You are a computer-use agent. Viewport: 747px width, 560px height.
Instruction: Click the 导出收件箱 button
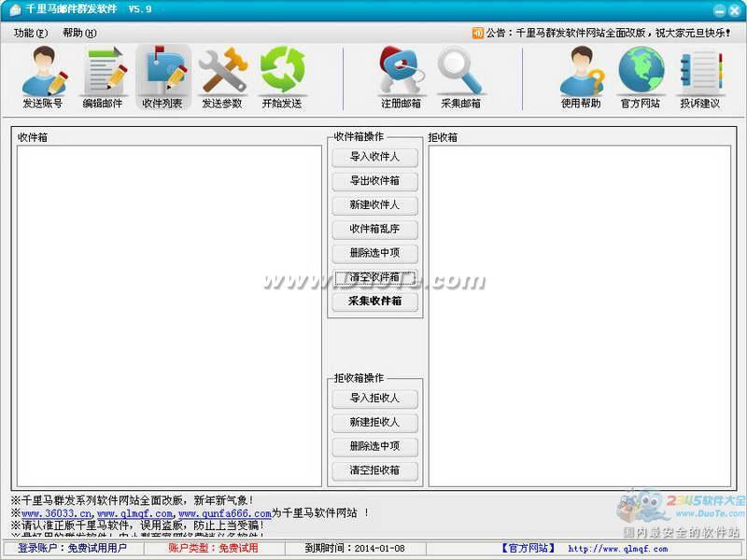point(375,181)
